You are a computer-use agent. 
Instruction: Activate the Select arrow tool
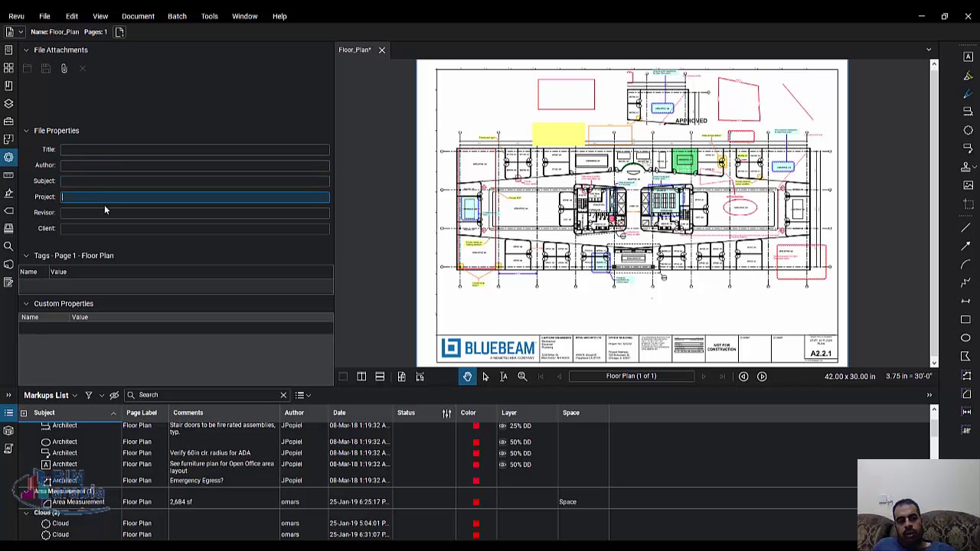pos(485,377)
